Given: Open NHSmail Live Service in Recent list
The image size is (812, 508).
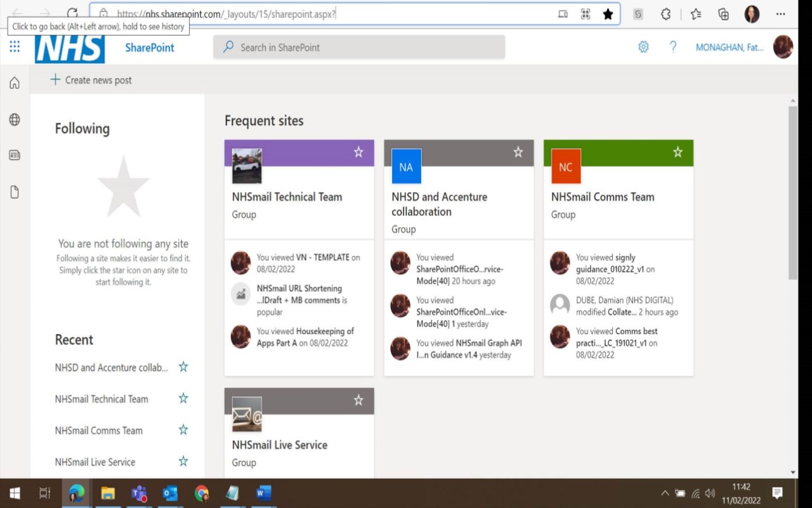Looking at the screenshot, I should [95, 462].
